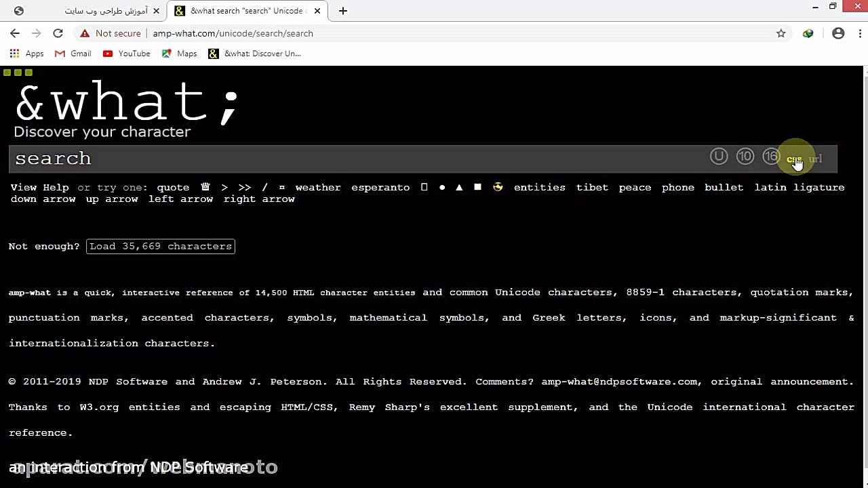
Task: Try the "left arrow" example search
Action: coord(180,199)
